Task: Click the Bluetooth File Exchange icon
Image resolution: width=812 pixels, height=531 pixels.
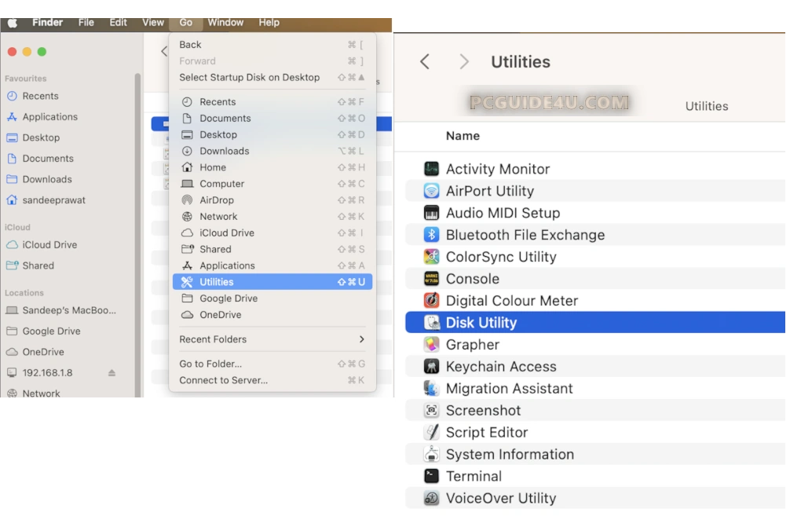Action: pos(431,235)
